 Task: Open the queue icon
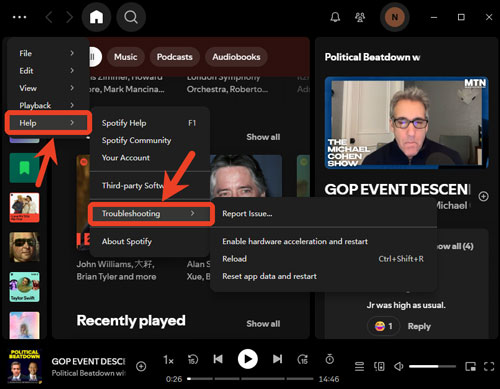tap(359, 367)
